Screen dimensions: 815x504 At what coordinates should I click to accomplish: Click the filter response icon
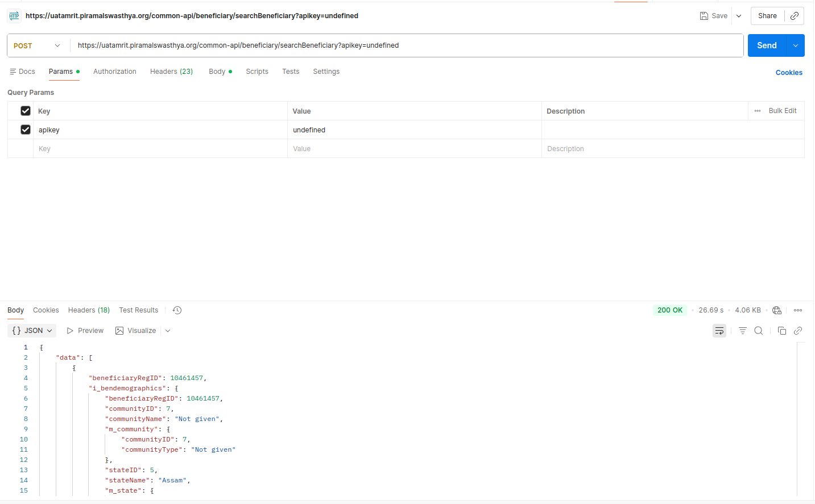pyautogui.click(x=742, y=331)
